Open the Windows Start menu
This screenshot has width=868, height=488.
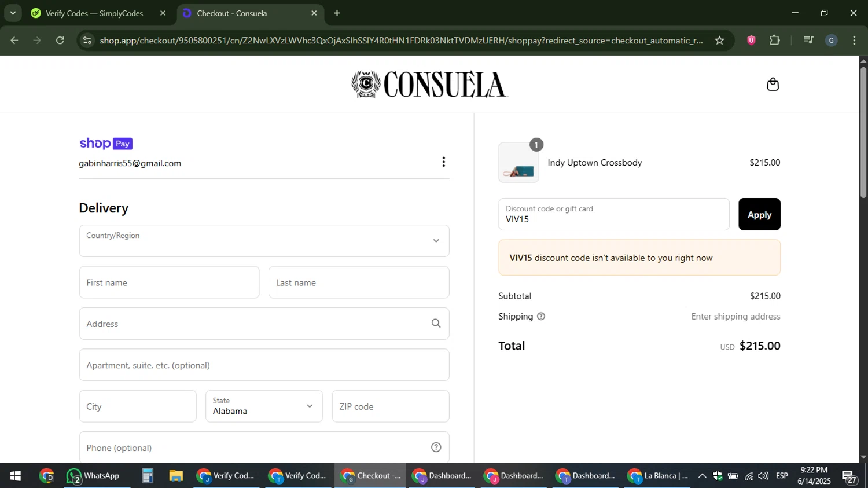pos(15,476)
